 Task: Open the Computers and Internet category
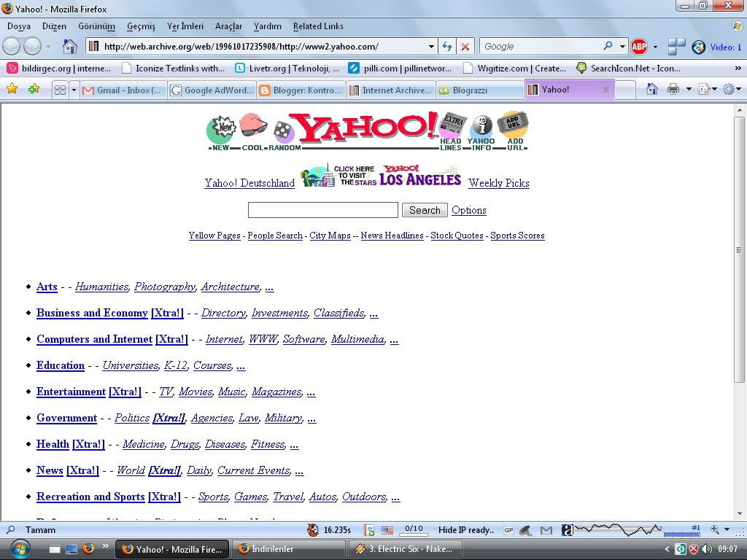click(94, 339)
